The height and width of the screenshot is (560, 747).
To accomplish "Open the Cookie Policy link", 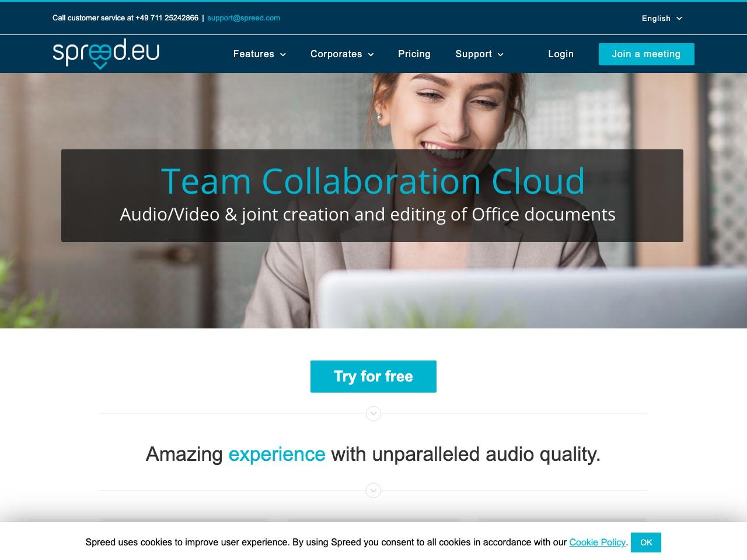I will point(597,542).
